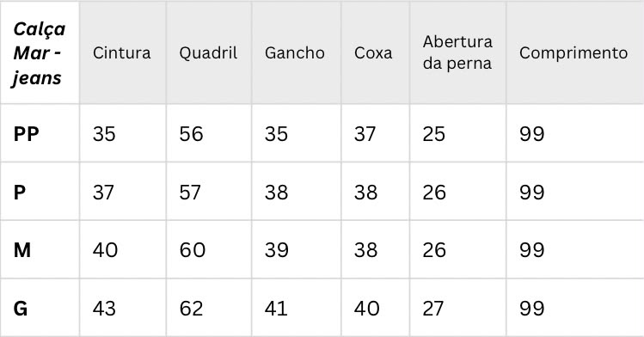644x337 pixels.
Task: Select the P size row label
Action: tap(19, 192)
